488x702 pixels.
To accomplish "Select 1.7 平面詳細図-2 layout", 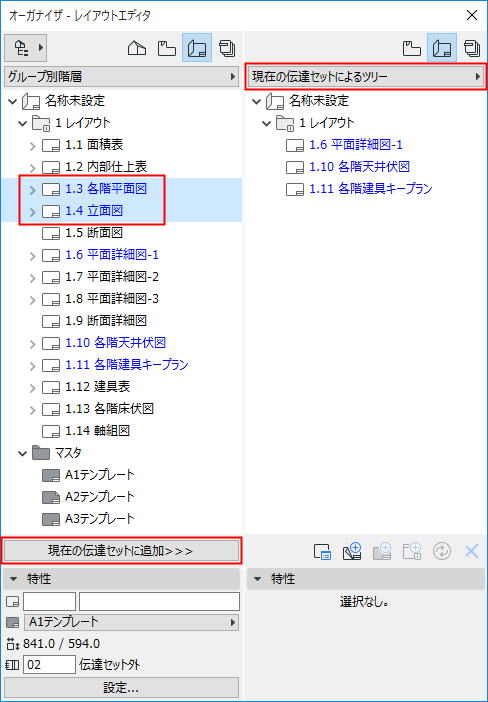I will click(x=112, y=276).
